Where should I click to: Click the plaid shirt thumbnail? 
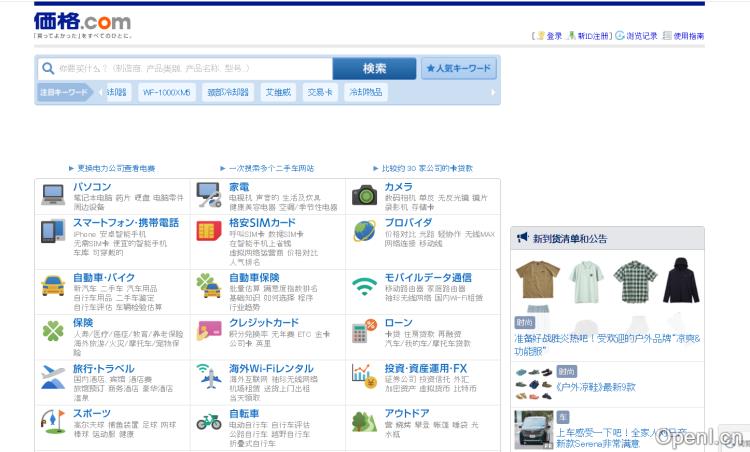pyautogui.click(x=635, y=281)
